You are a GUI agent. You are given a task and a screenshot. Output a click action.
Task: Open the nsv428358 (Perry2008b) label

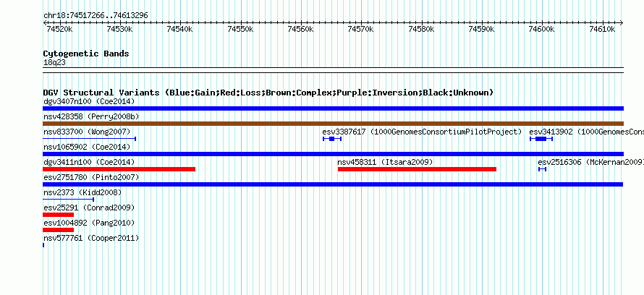tap(91, 116)
